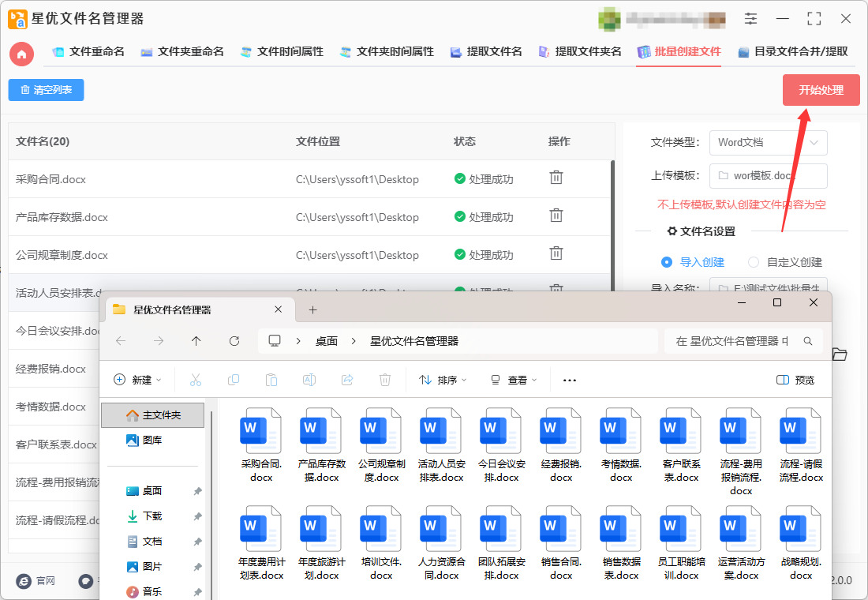
Task: Select the 员工职能培训.docx file in Explorer
Action: coord(681,543)
